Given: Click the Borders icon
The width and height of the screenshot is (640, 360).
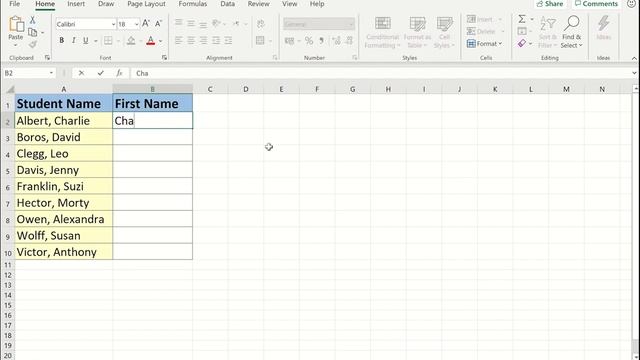Looking at the screenshot, I should point(108,40).
